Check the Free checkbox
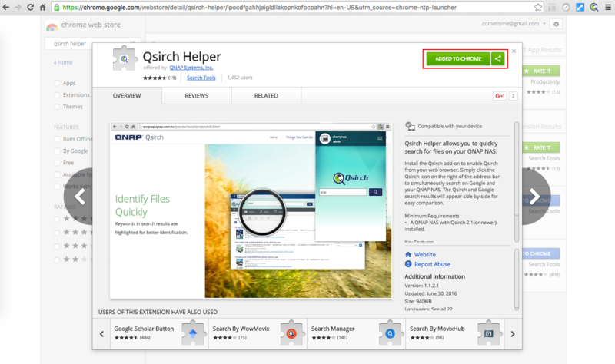 [57, 163]
